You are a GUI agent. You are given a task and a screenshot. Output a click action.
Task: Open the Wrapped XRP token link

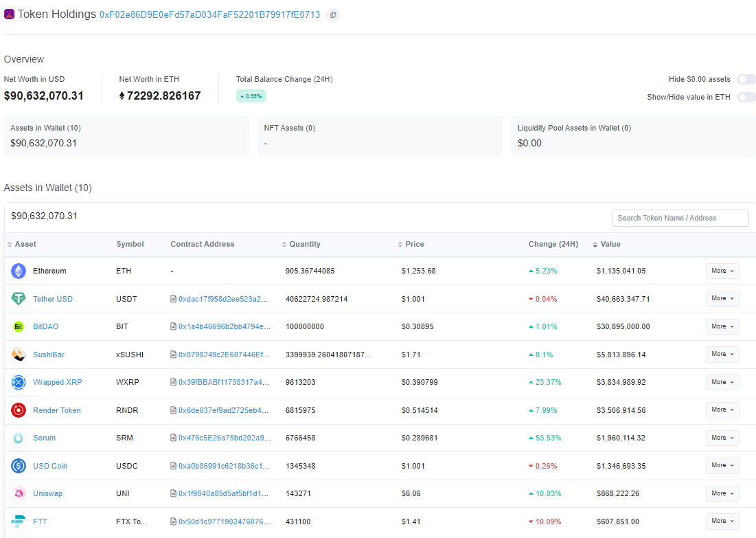(x=57, y=382)
